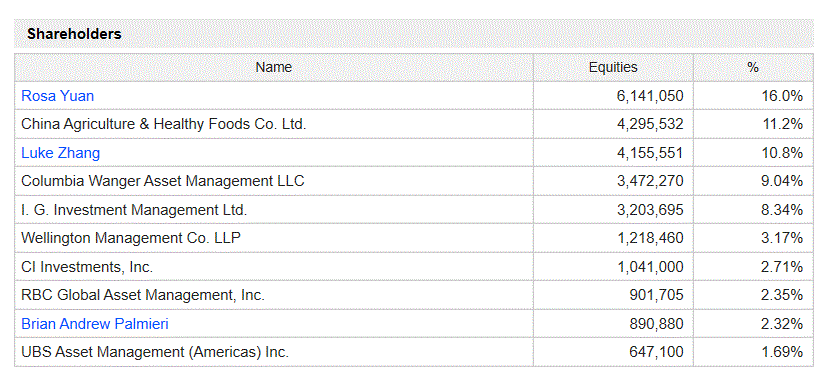Click the 6,141,050 equities value
Screen dimensions: 832x387
[650, 96]
